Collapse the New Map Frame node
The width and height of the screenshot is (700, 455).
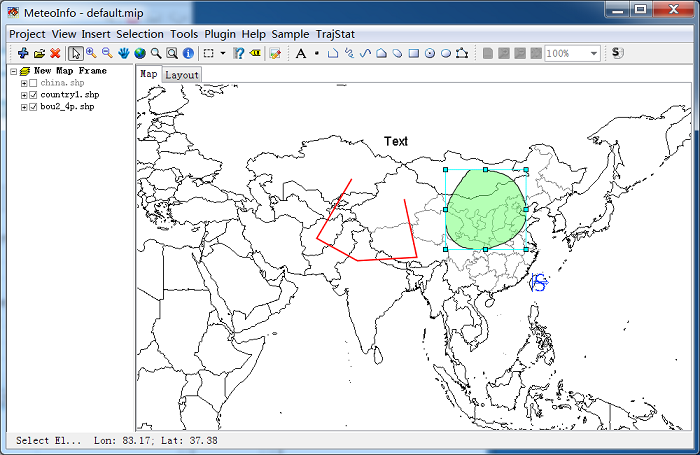click(x=14, y=71)
